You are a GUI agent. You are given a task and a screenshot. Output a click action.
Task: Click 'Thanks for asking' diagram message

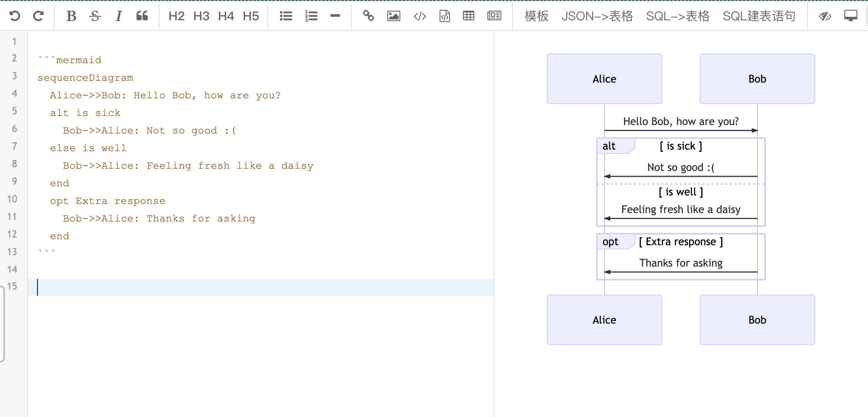681,263
